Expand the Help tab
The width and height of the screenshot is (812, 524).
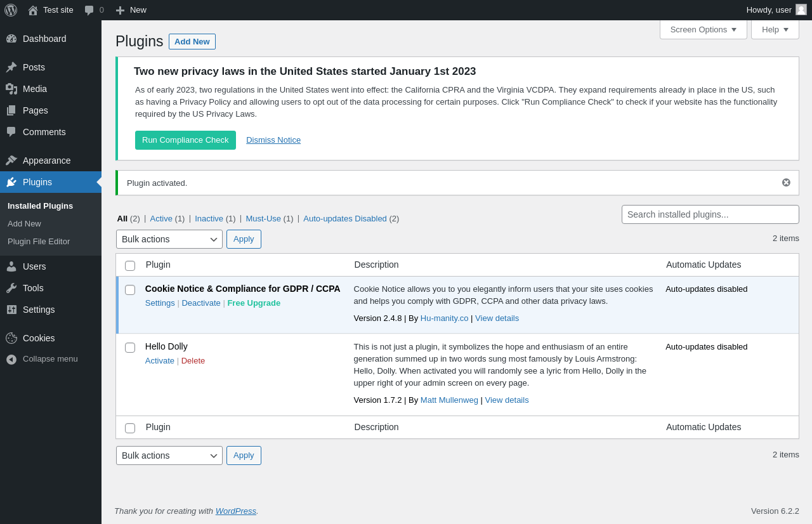(x=775, y=29)
